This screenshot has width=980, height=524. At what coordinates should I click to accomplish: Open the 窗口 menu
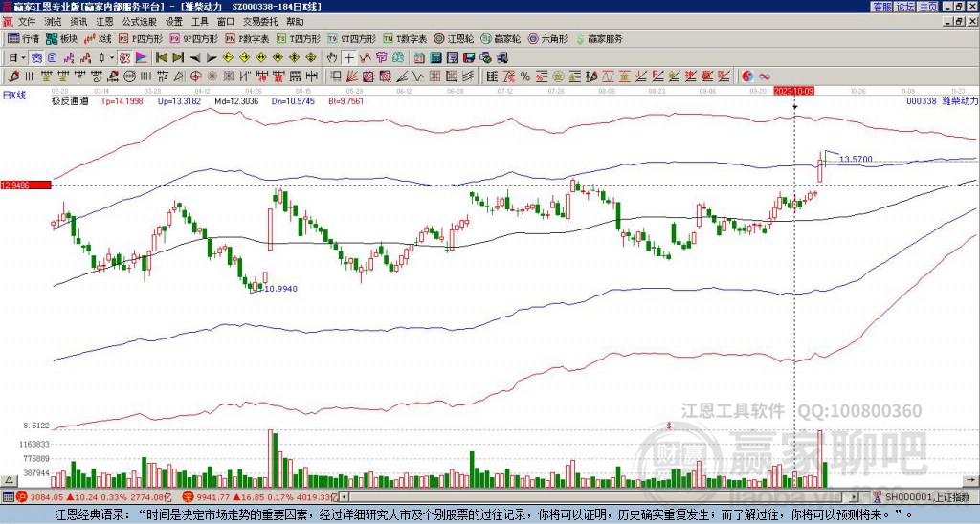(x=226, y=22)
